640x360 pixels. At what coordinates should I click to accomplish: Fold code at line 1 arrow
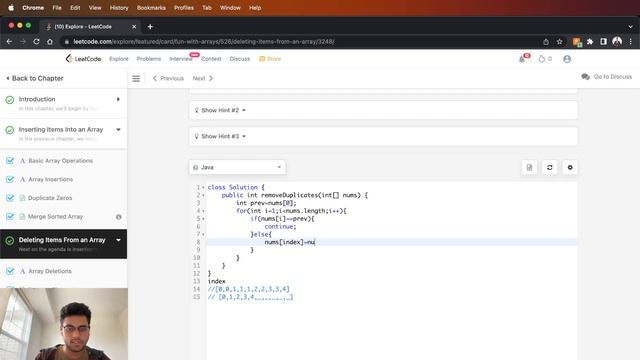203,187
